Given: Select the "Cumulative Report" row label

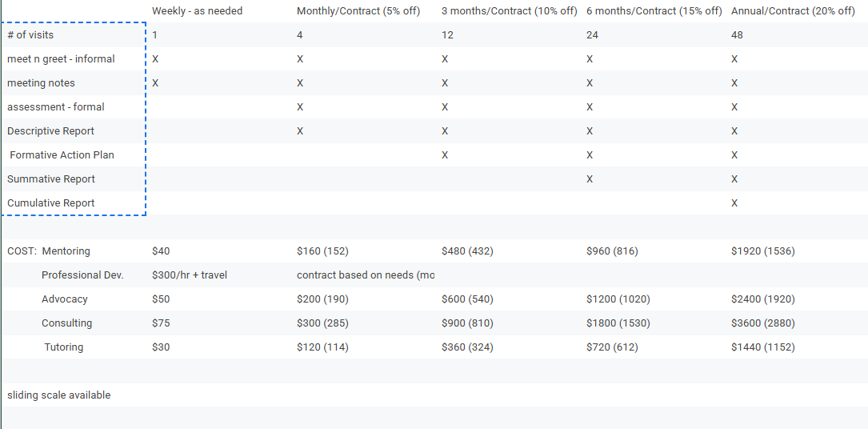Looking at the screenshot, I should pyautogui.click(x=51, y=203).
